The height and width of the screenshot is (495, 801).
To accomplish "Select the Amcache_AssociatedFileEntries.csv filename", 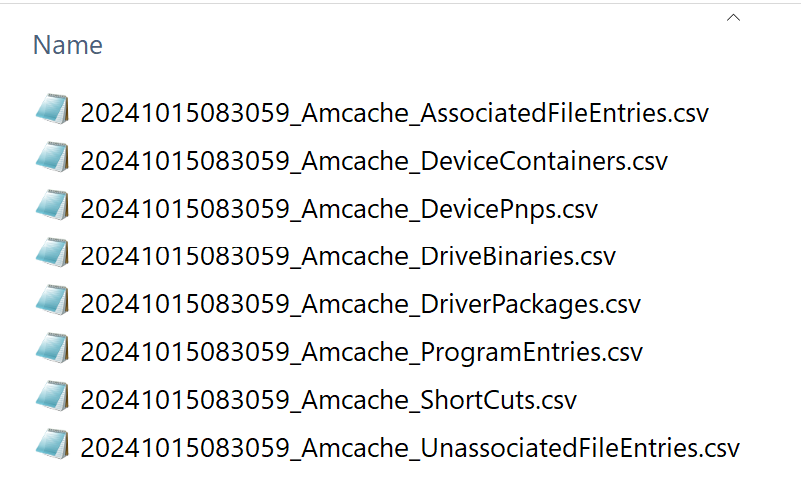I will pyautogui.click(x=394, y=112).
